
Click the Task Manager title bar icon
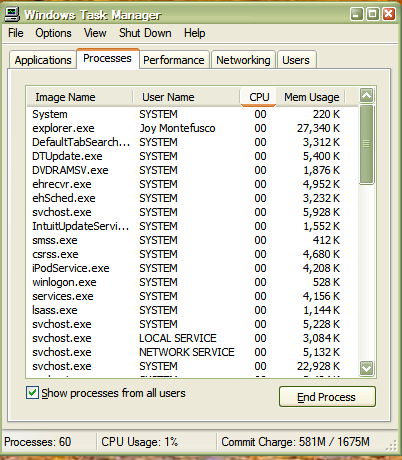click(12, 15)
